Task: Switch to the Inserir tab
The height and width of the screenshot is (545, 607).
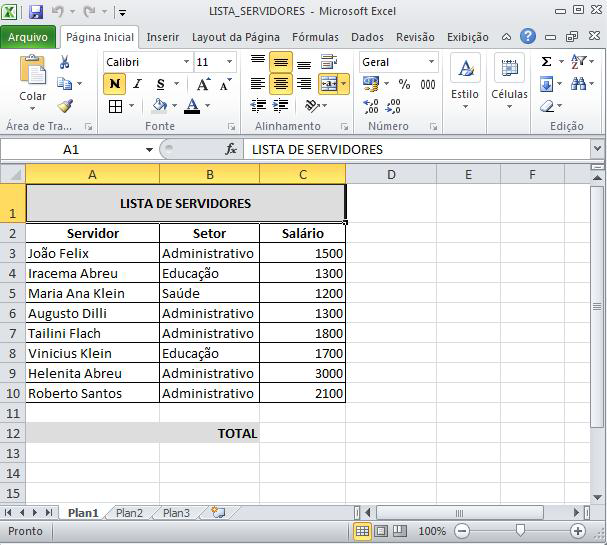Action: [163, 37]
